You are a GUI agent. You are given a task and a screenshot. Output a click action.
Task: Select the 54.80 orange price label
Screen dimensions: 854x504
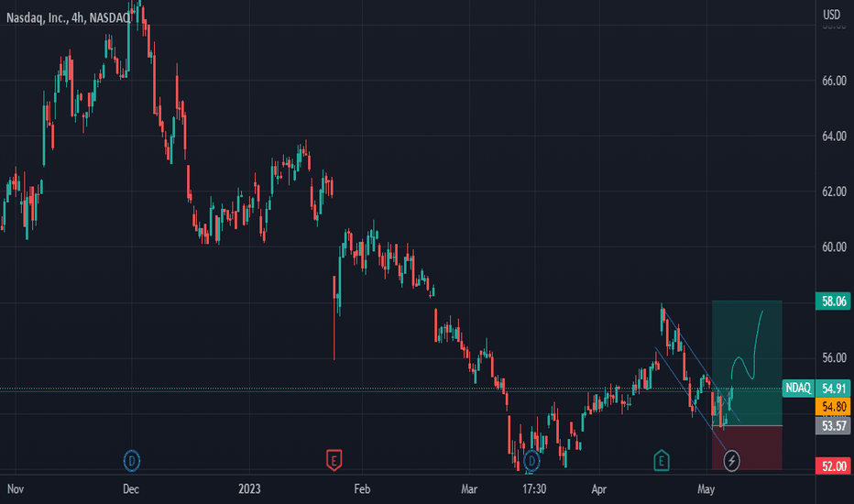coord(833,407)
